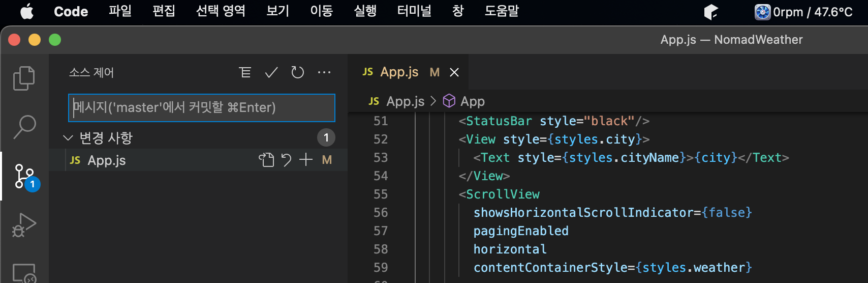This screenshot has height=283, width=868.
Task: Click line number 55 in the gutter
Action: tap(381, 194)
